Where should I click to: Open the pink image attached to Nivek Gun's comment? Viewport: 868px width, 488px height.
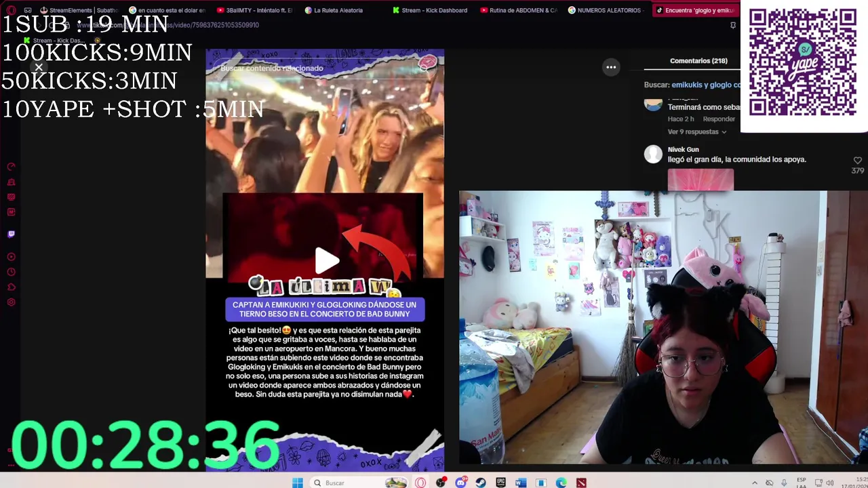(701, 180)
